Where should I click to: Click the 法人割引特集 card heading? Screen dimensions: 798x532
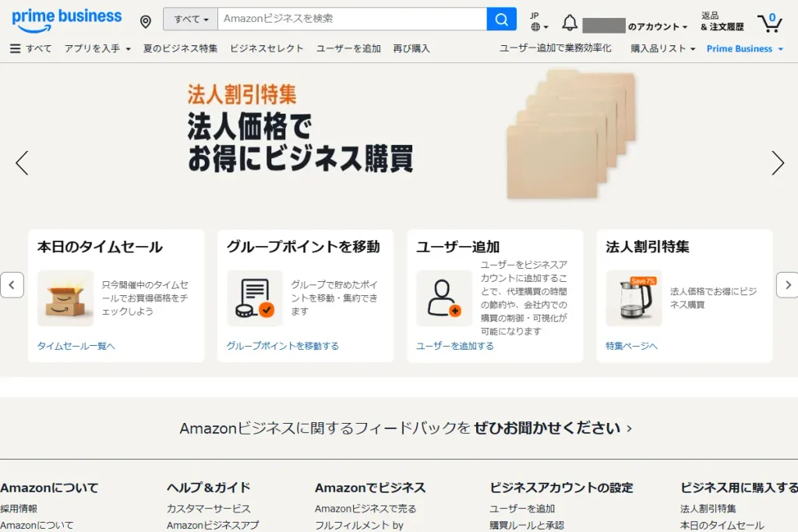(x=648, y=247)
